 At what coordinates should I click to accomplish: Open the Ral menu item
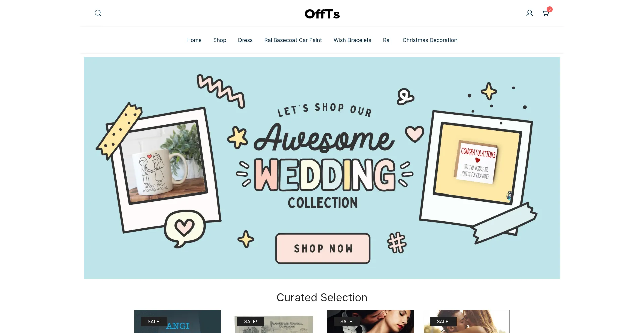[x=387, y=40]
